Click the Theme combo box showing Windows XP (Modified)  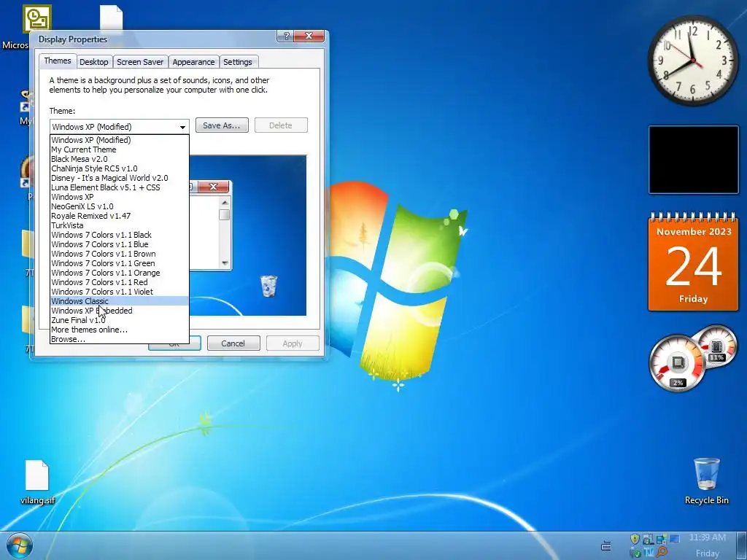click(x=119, y=127)
